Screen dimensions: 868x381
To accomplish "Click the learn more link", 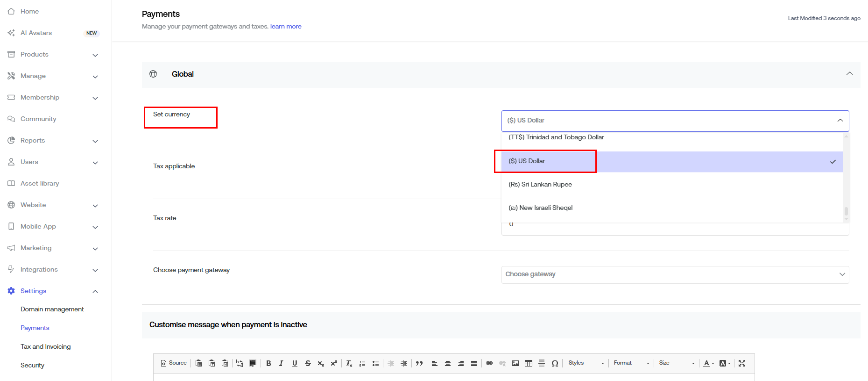I will pos(286,27).
